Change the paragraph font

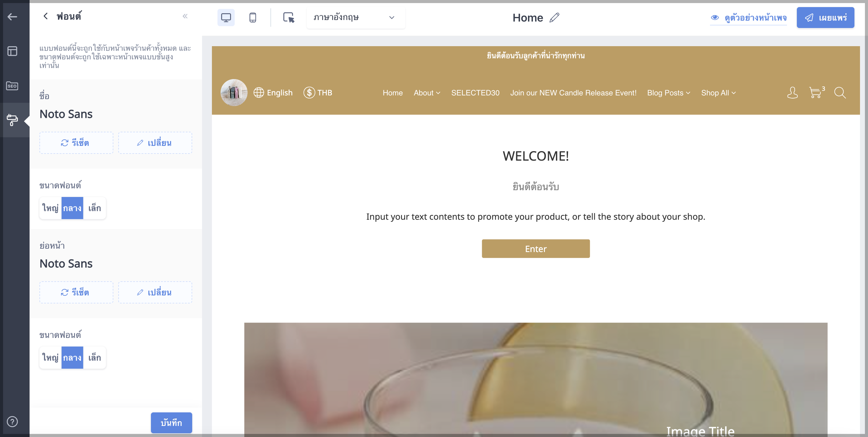click(x=155, y=292)
